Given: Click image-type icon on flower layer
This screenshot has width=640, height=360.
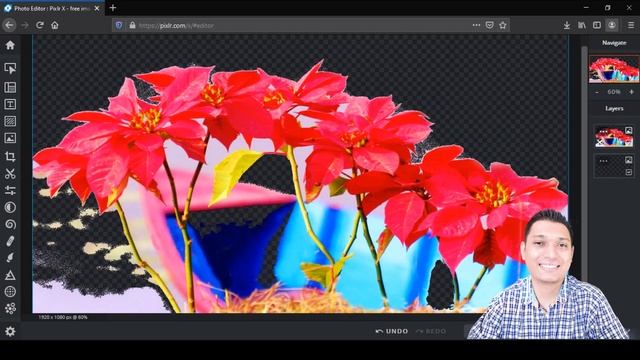Looking at the screenshot, I should pyautogui.click(x=629, y=131).
